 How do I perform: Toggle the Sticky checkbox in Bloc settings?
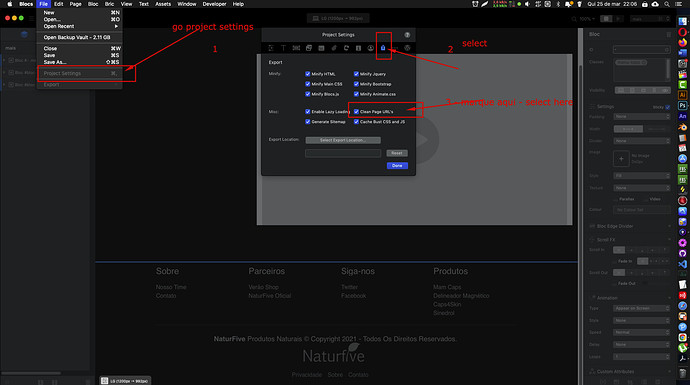[668, 107]
